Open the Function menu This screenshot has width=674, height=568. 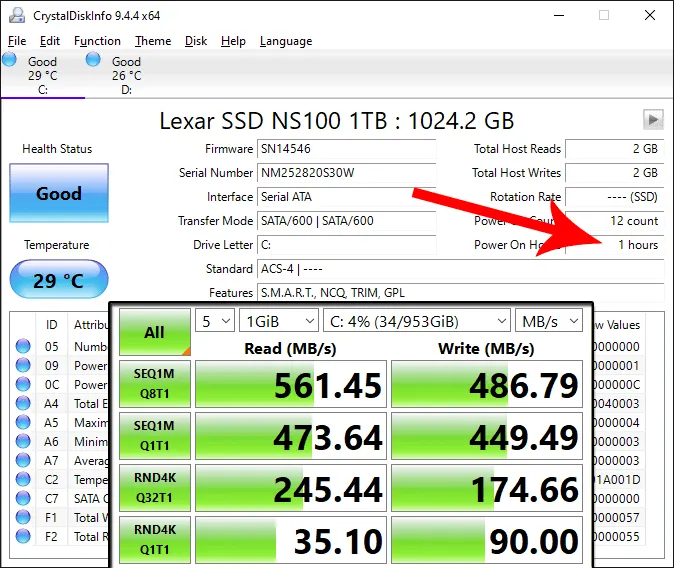[97, 41]
